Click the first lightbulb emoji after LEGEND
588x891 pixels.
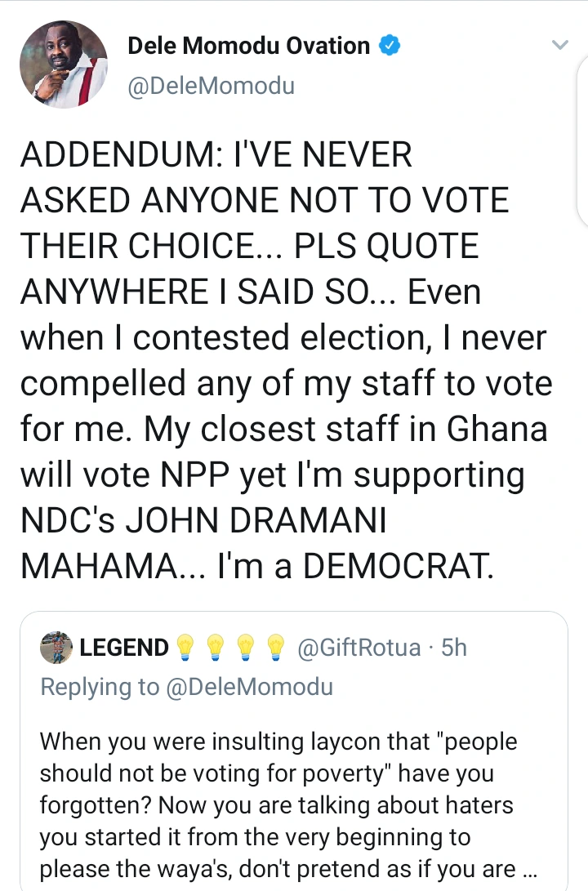[185, 648]
